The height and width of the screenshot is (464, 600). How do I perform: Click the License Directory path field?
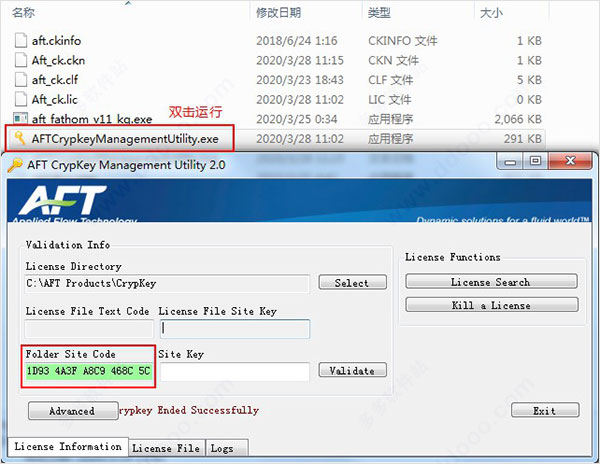[167, 283]
